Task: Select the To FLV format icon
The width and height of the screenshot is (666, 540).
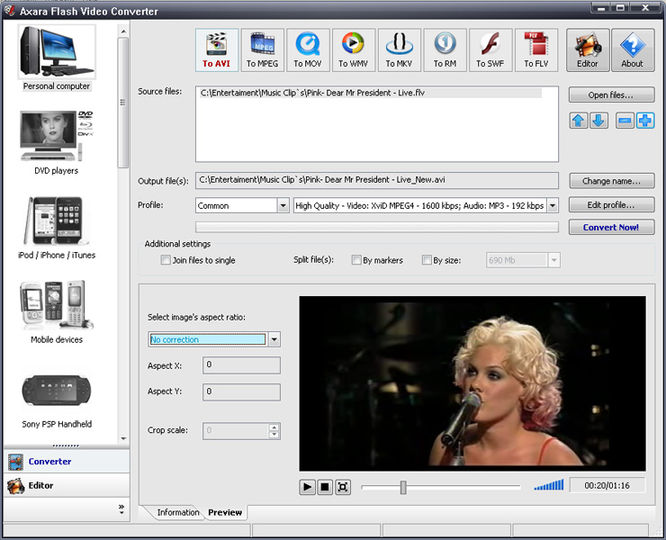Action: pos(536,50)
